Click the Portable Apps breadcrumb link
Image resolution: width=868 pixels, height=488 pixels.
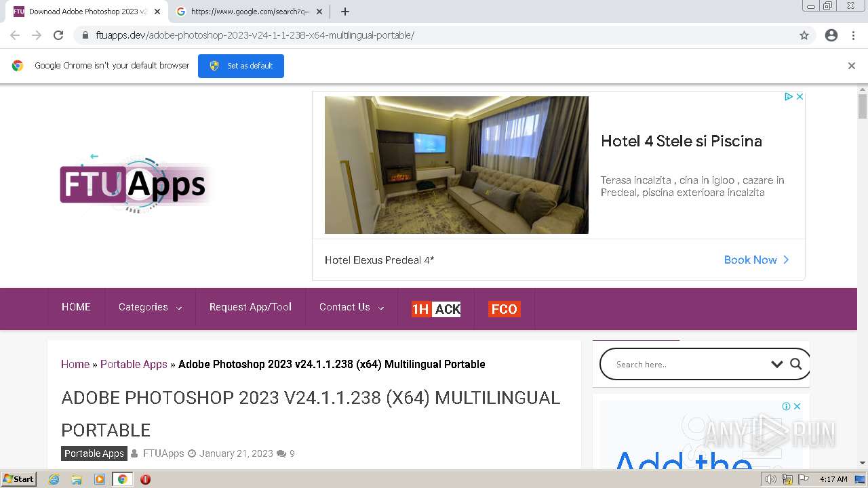click(134, 364)
